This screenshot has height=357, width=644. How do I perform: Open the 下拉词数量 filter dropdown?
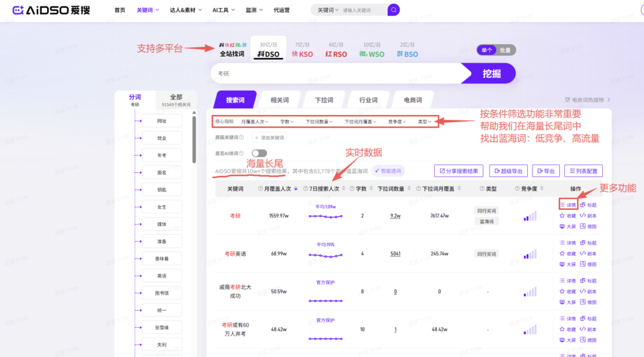point(319,122)
